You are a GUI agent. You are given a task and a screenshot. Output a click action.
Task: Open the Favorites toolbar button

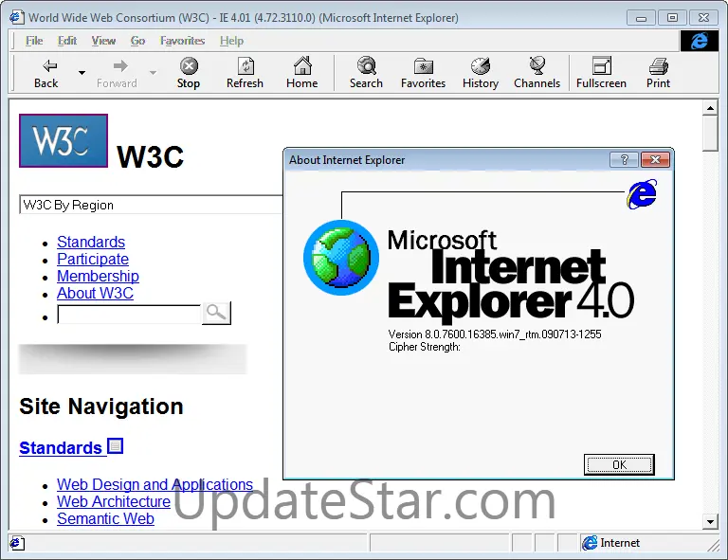423,73
